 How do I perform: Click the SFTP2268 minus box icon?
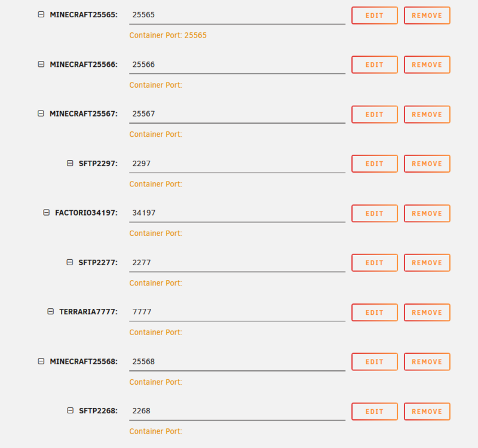tap(71, 410)
